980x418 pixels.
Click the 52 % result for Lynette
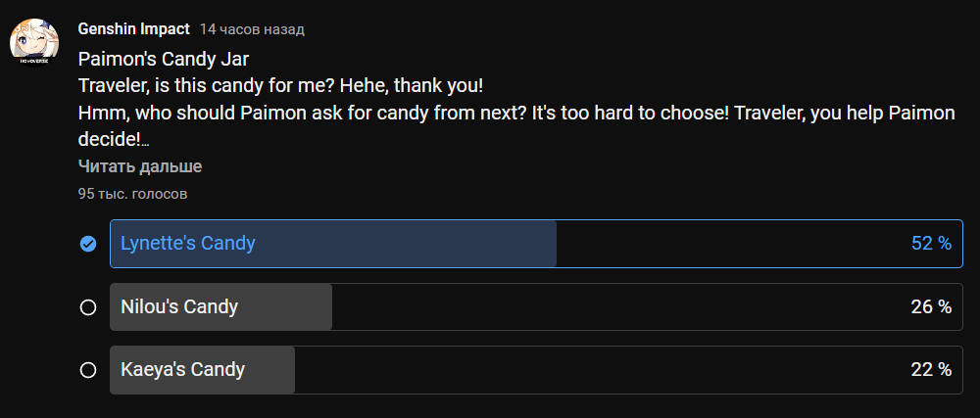point(931,244)
